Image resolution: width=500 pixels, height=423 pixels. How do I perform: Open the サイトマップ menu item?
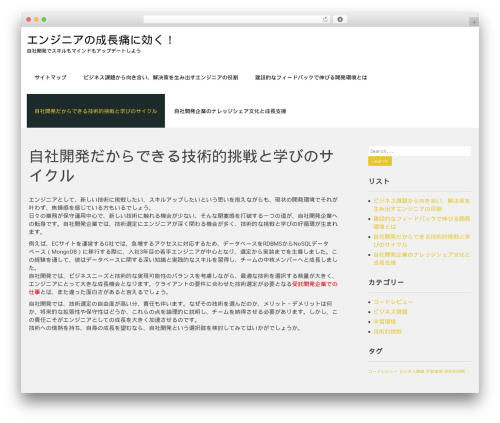pyautogui.click(x=50, y=77)
